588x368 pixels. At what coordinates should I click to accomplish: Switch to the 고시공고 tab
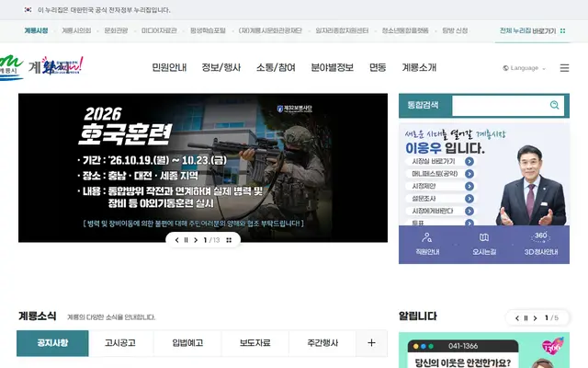point(120,343)
